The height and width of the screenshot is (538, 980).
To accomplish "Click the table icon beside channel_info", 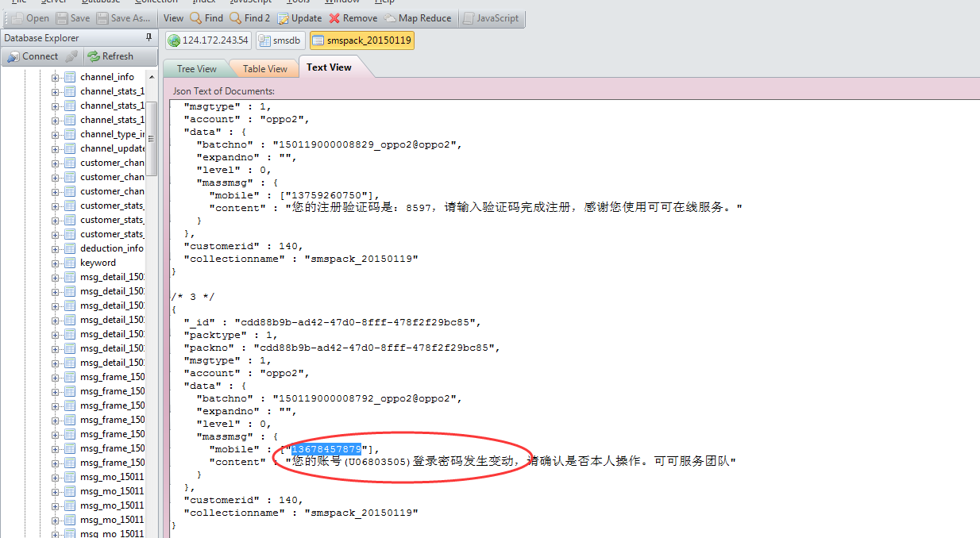I will (70, 77).
